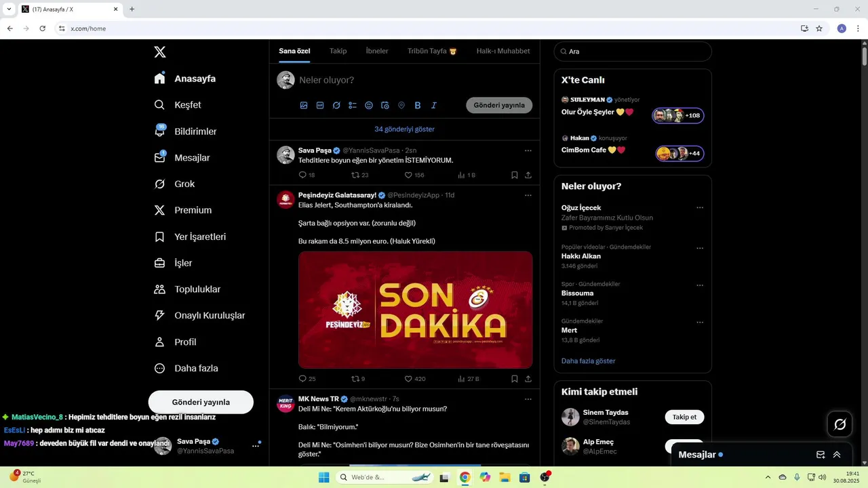Click the Ara search field
This screenshot has width=868, height=488.
pyautogui.click(x=633, y=52)
